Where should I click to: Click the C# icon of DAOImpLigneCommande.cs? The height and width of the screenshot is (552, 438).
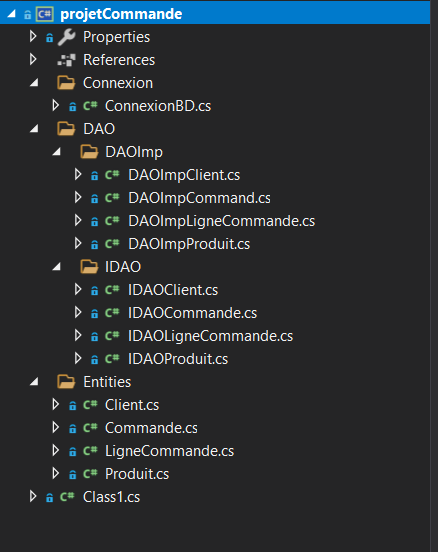tap(112, 221)
